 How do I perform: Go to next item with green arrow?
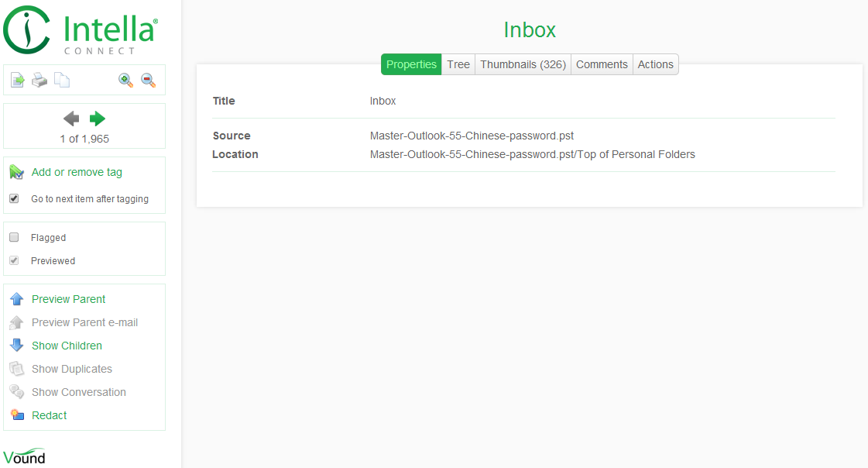tap(98, 119)
